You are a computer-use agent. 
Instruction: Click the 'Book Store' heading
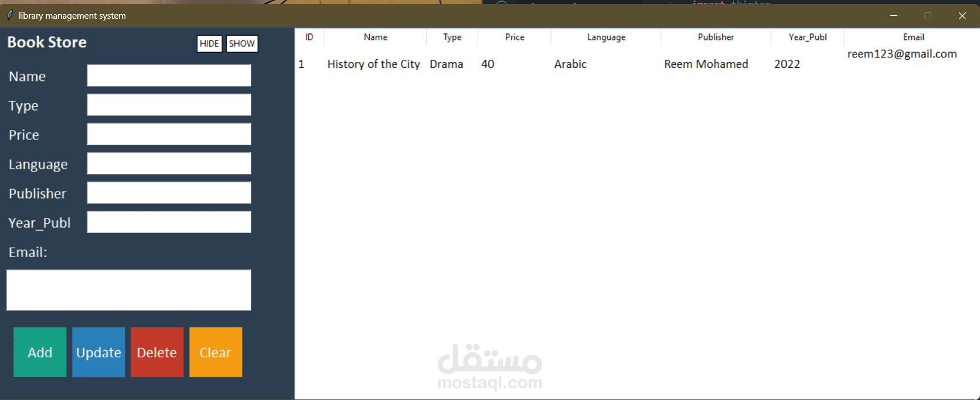point(47,42)
